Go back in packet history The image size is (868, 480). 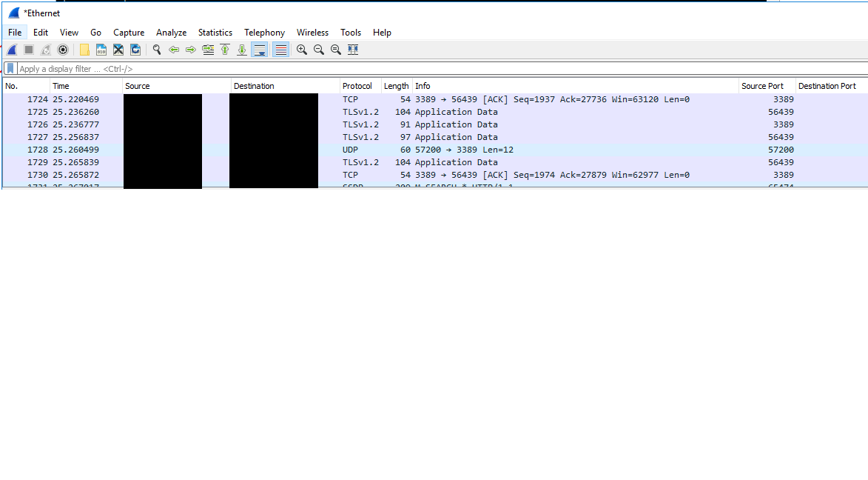click(174, 50)
